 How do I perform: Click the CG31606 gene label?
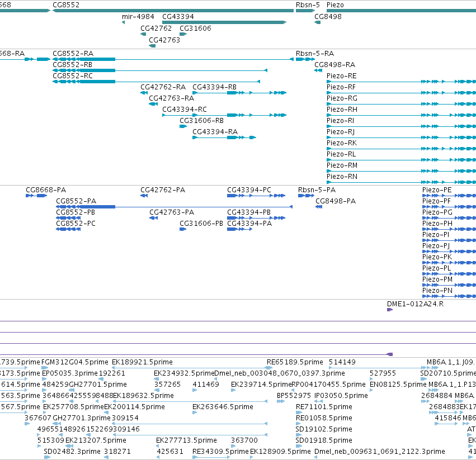point(195,28)
